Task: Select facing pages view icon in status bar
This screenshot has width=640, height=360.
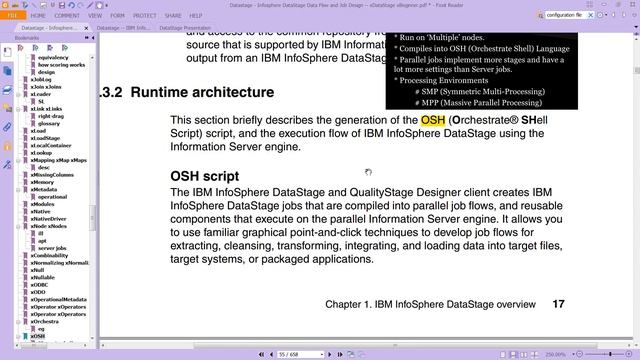Action: click(524, 354)
